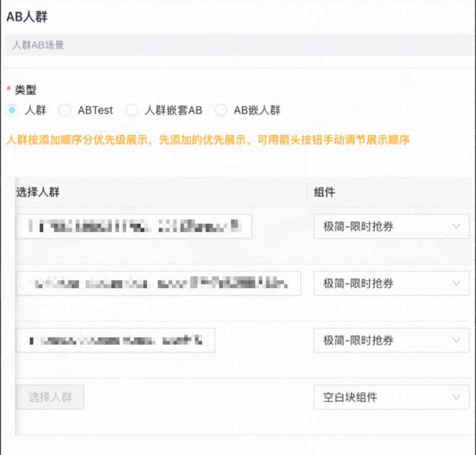Select the second row's blurred crowd field

[x=158, y=283]
